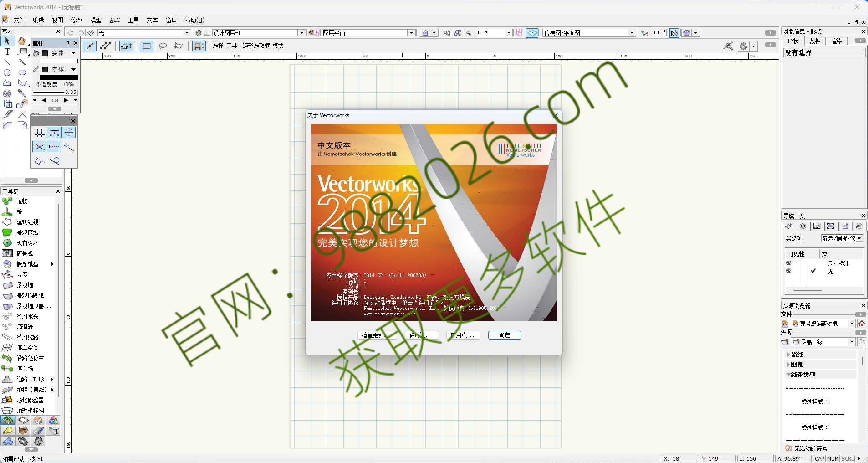Select the Circle tool
The width and height of the screenshot is (868, 463).
(7, 72)
